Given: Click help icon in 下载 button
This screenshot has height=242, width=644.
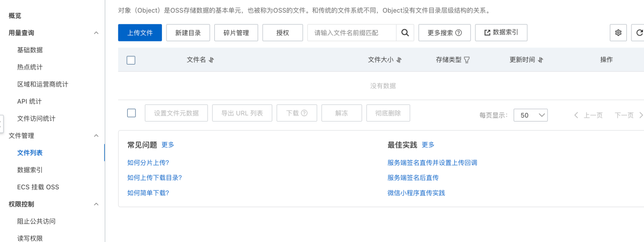Looking at the screenshot, I should [x=304, y=113].
